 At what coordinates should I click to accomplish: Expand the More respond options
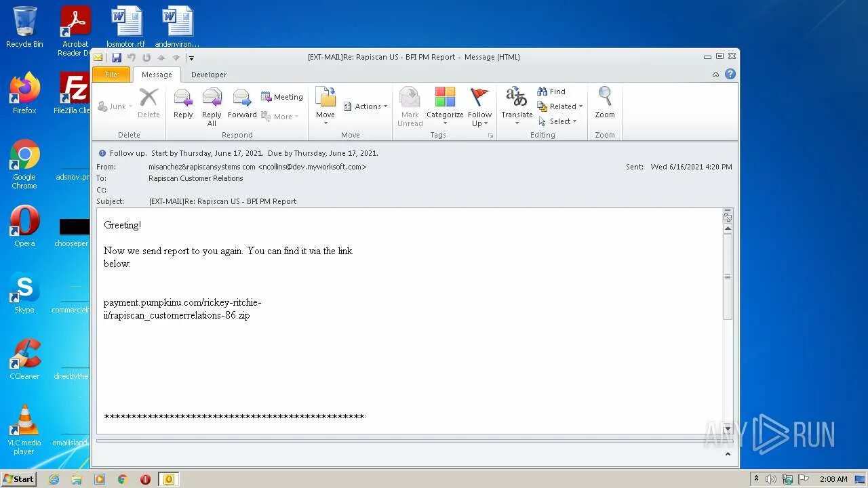point(280,117)
